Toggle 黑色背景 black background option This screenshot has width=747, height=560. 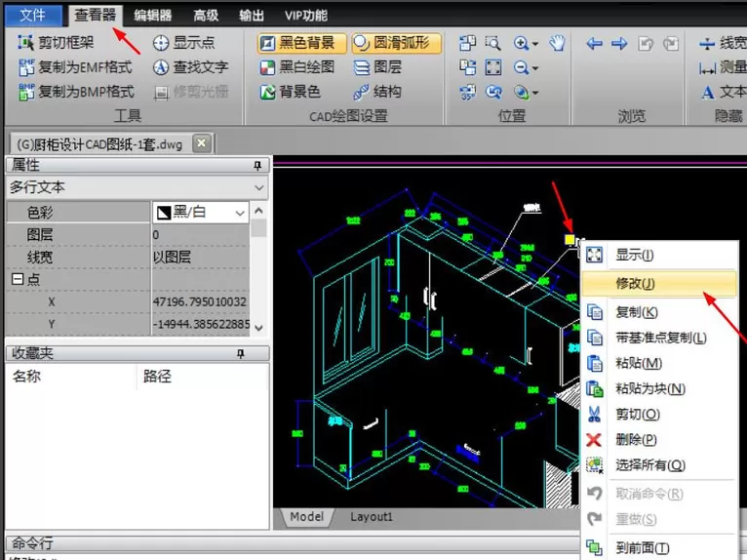tap(301, 43)
